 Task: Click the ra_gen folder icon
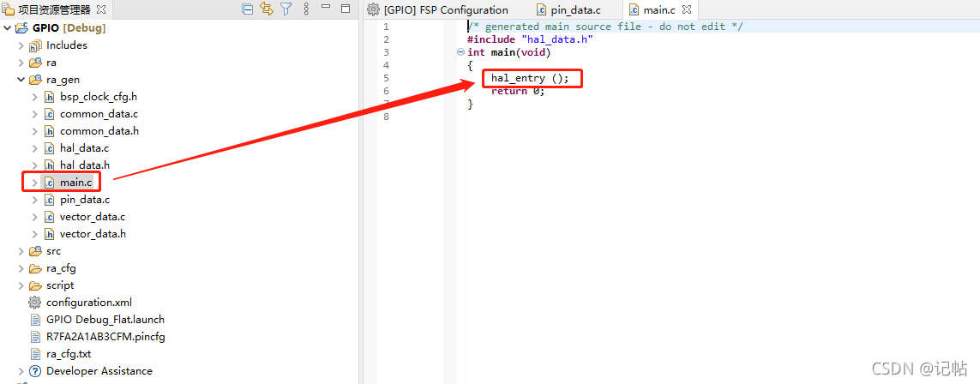pos(35,80)
